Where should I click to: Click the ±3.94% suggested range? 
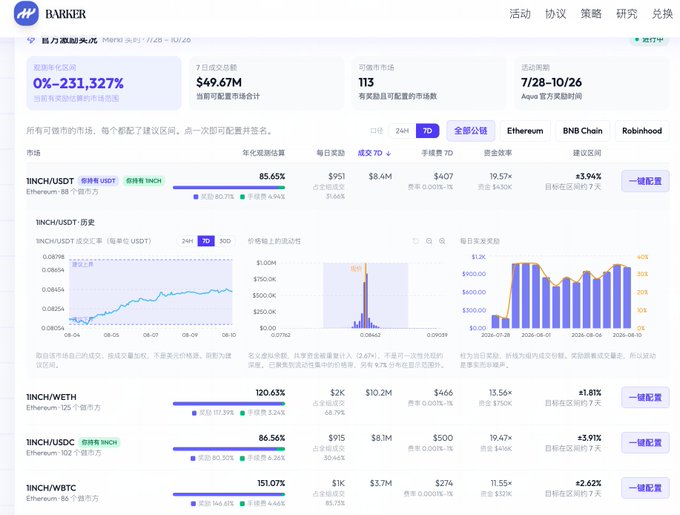pos(588,176)
